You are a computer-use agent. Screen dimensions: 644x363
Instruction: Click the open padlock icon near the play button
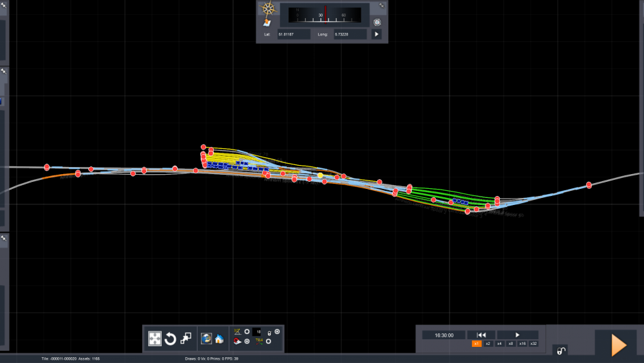pyautogui.click(x=561, y=351)
